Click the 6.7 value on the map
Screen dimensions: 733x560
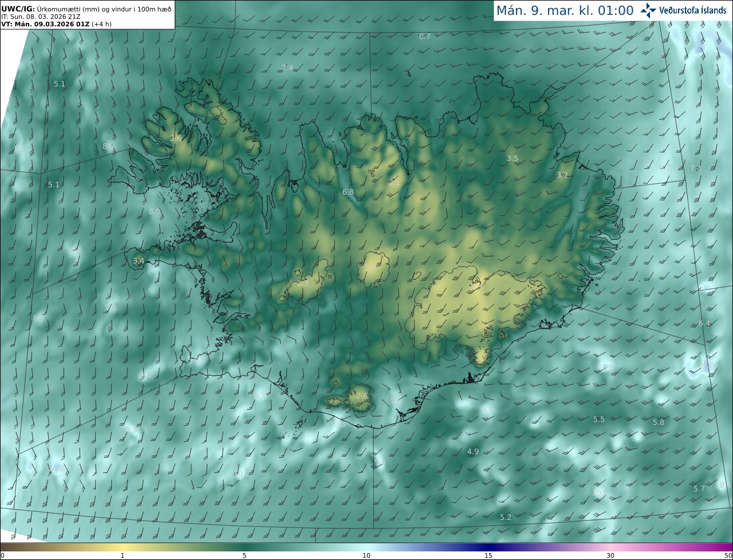pyautogui.click(x=424, y=36)
